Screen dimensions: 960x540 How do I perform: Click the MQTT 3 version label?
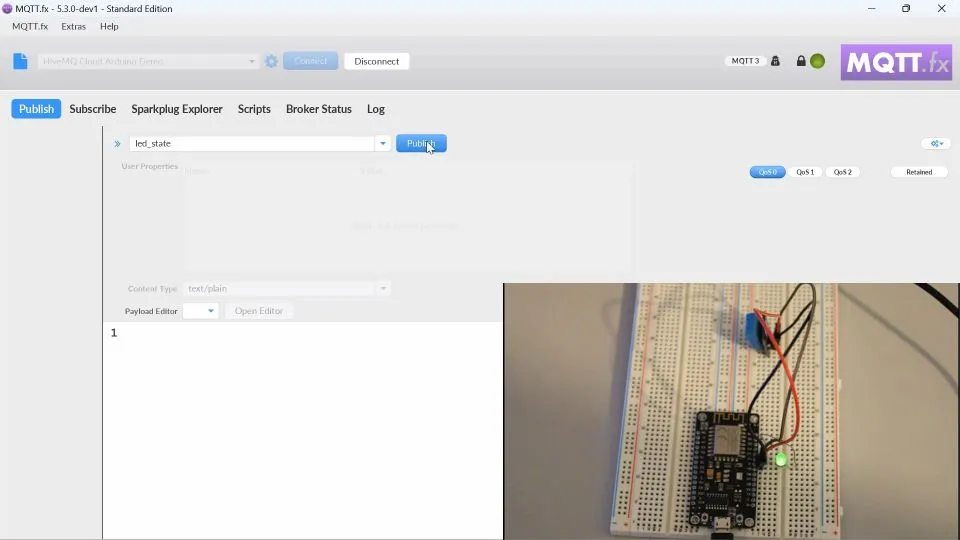[745, 61]
